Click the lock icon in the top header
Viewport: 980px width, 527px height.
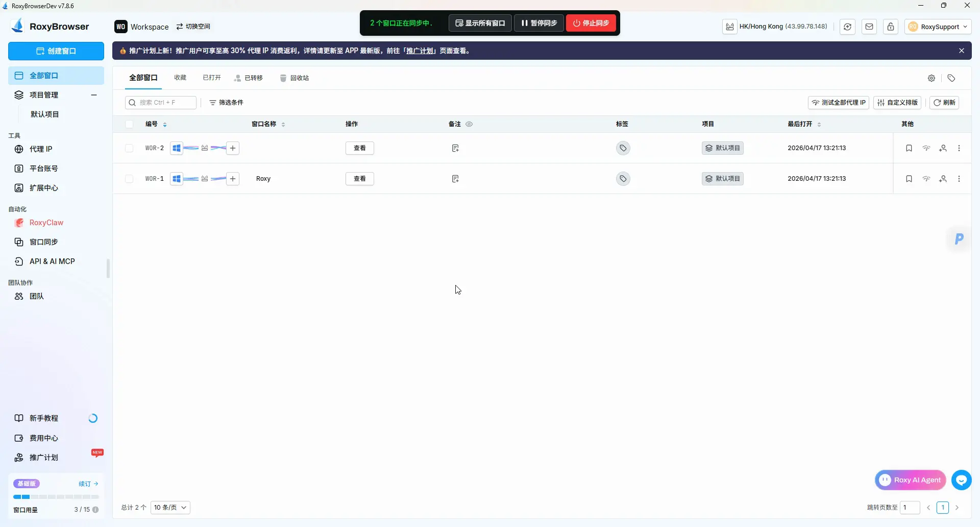point(891,27)
